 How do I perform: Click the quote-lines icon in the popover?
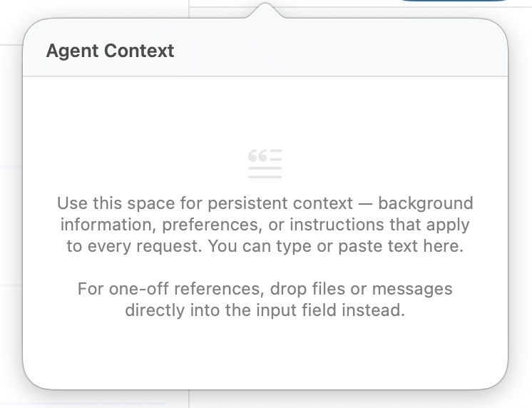(x=265, y=163)
